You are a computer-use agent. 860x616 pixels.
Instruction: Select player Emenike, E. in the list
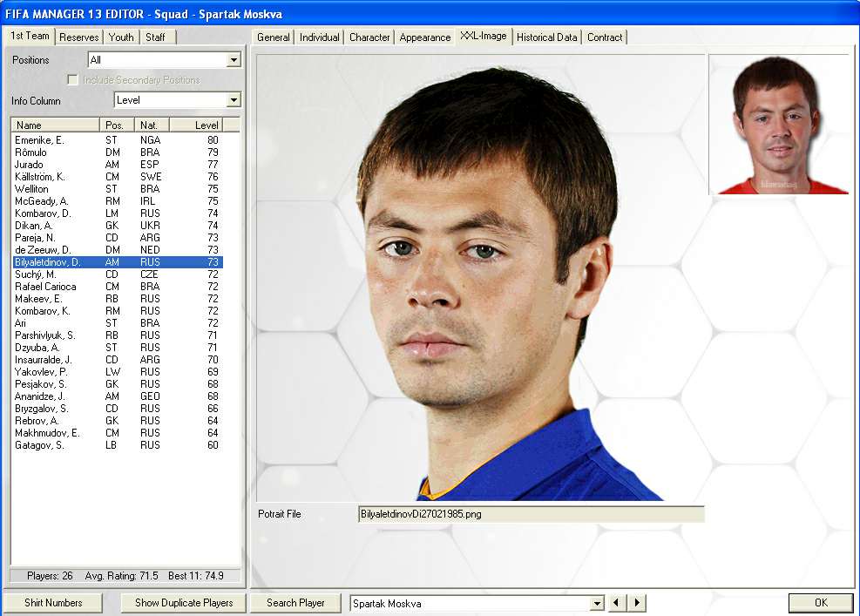[x=118, y=140]
